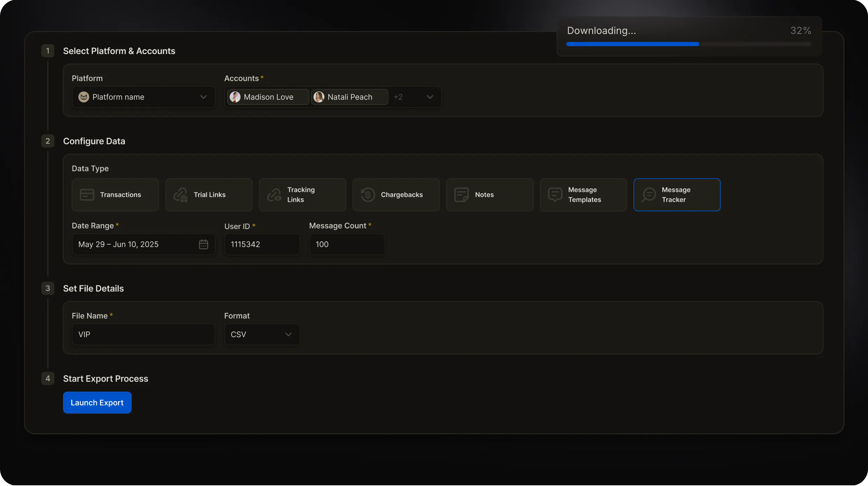Select the Message Tracker data type

click(x=677, y=195)
